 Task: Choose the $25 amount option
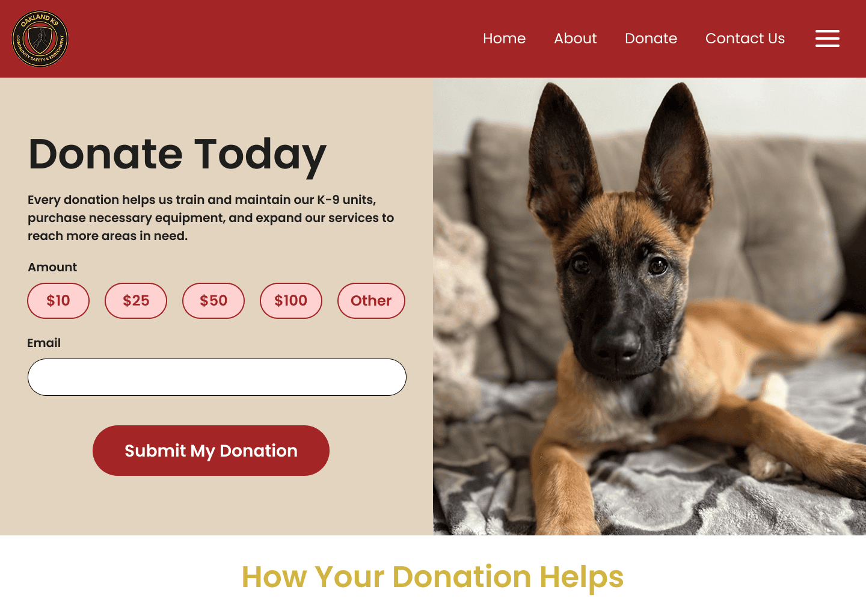pos(136,301)
